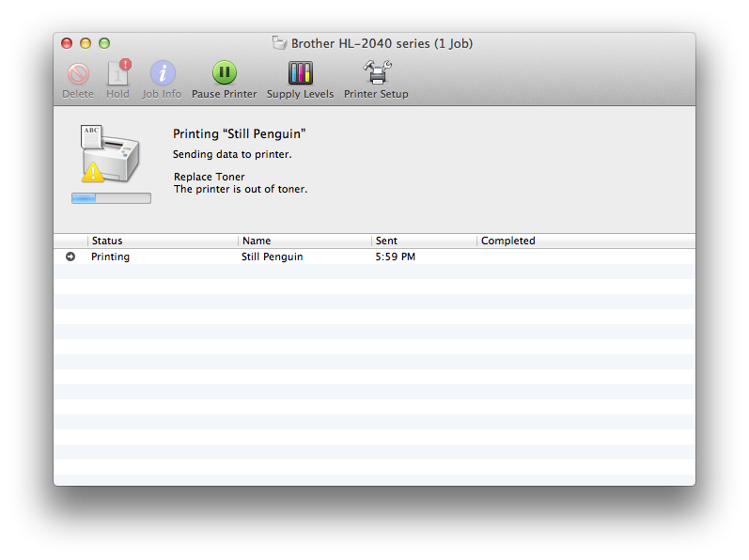Minimize the window with the yellow button
This screenshot has height=560, width=749.
(86, 43)
